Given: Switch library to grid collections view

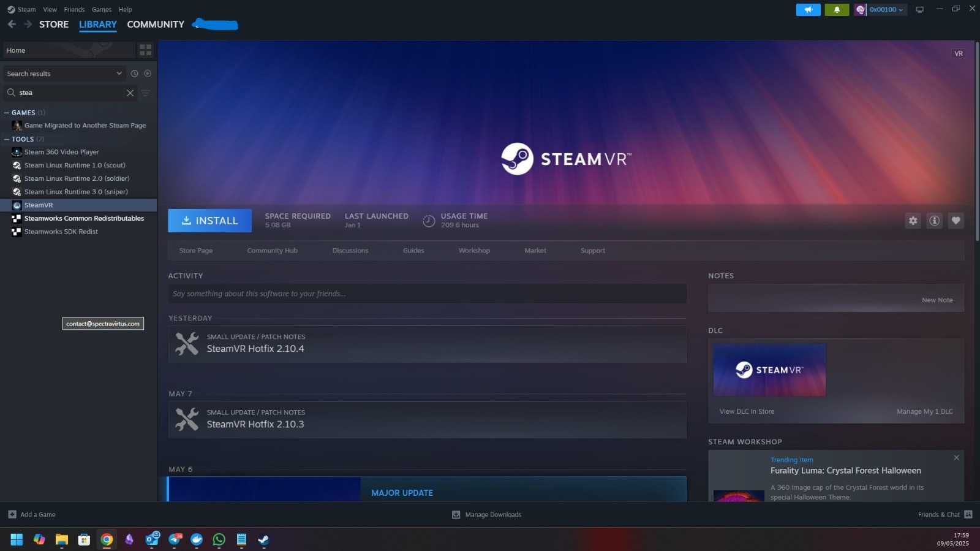Looking at the screenshot, I should (146, 50).
